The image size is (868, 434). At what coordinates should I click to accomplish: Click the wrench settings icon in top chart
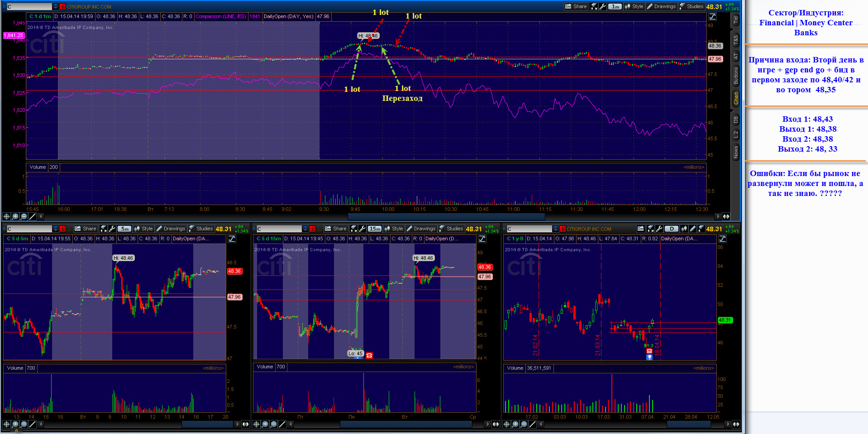pyautogui.click(x=602, y=6)
